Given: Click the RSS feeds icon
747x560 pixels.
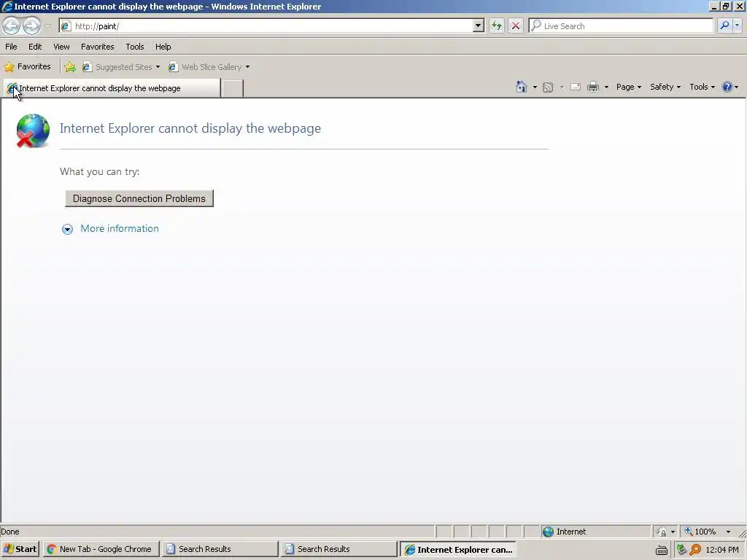Looking at the screenshot, I should point(548,87).
